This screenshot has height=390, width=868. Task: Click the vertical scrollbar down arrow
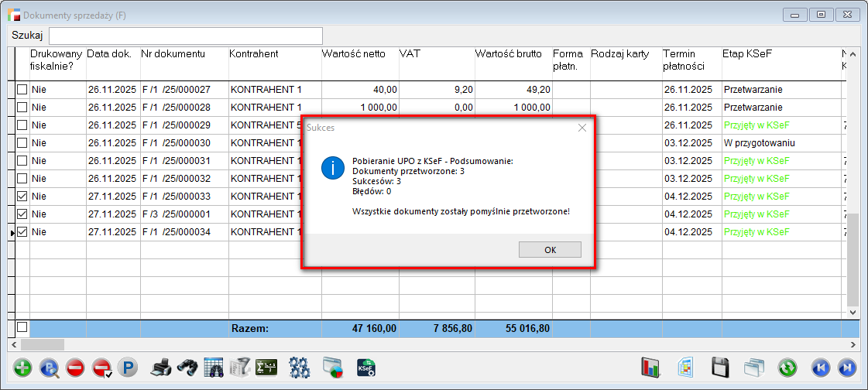(x=854, y=312)
